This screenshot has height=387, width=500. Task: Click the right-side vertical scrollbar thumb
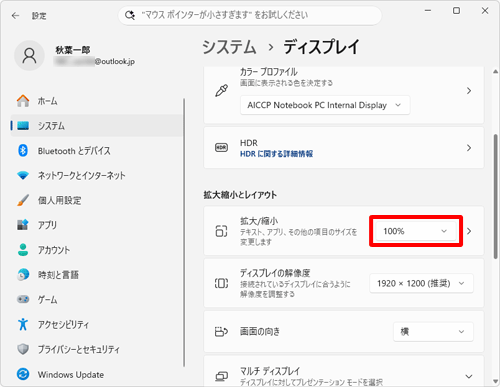click(496, 196)
